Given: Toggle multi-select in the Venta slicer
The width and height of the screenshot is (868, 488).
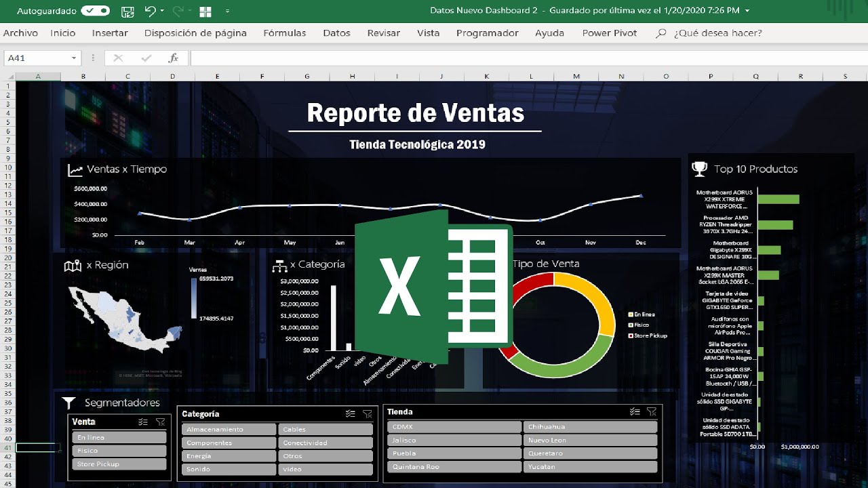Looking at the screenshot, I should [x=142, y=422].
